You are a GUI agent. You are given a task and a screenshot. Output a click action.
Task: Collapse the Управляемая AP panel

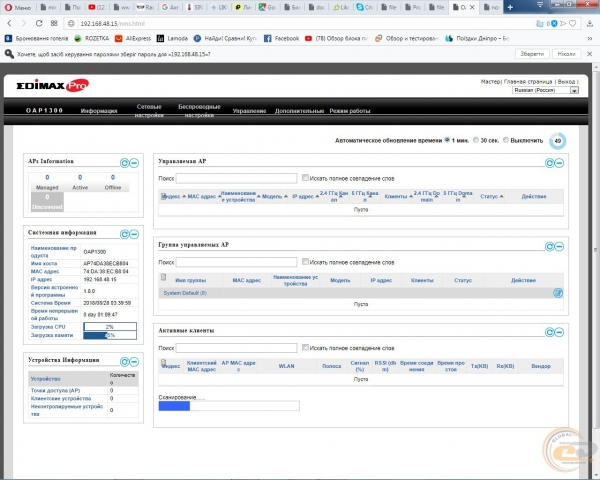(x=559, y=163)
